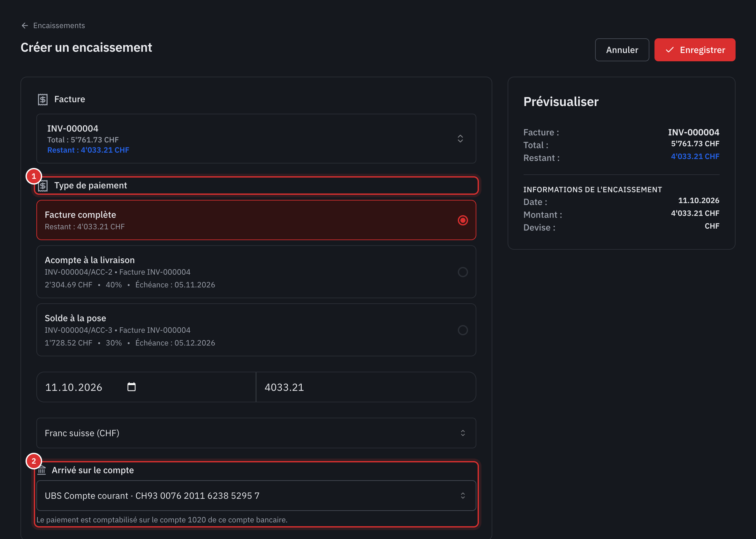The image size is (756, 539).
Task: Click the INV-000004/ACC-3 reference text
Action: 78,330
